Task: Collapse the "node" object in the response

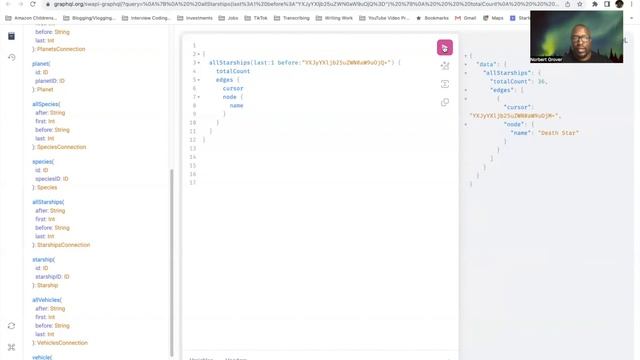Action: [466, 124]
